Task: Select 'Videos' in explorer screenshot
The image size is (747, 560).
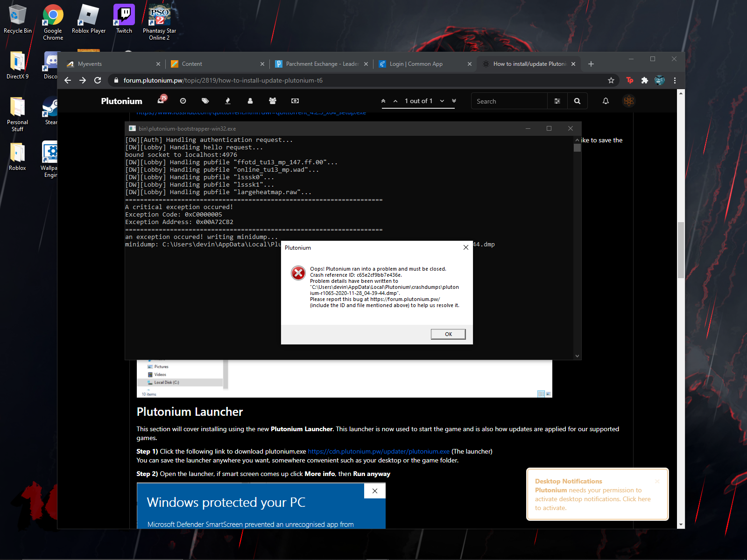Action: [x=160, y=374]
